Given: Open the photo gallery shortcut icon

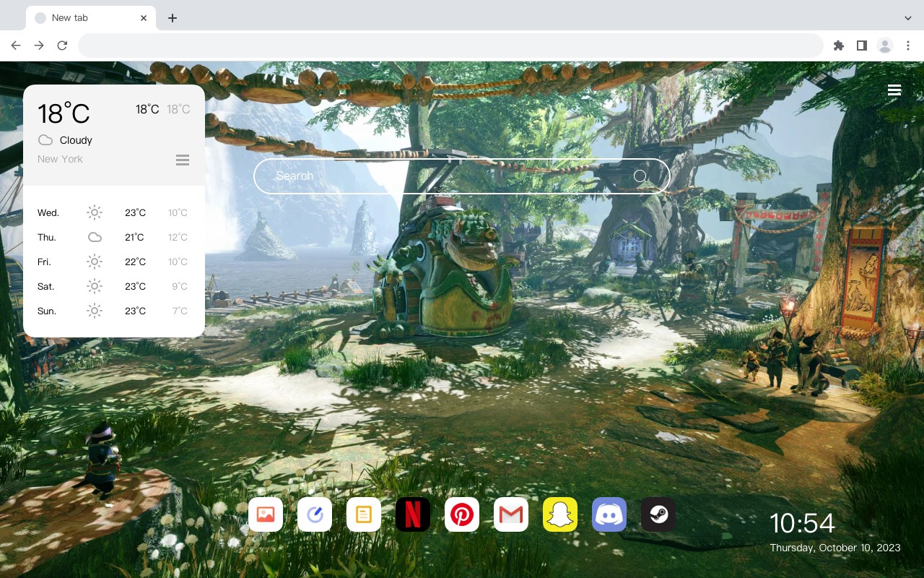Looking at the screenshot, I should 266,514.
